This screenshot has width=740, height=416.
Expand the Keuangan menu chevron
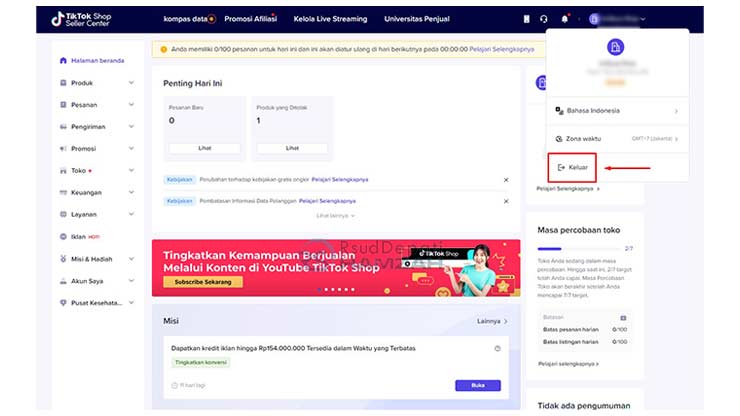tap(131, 192)
